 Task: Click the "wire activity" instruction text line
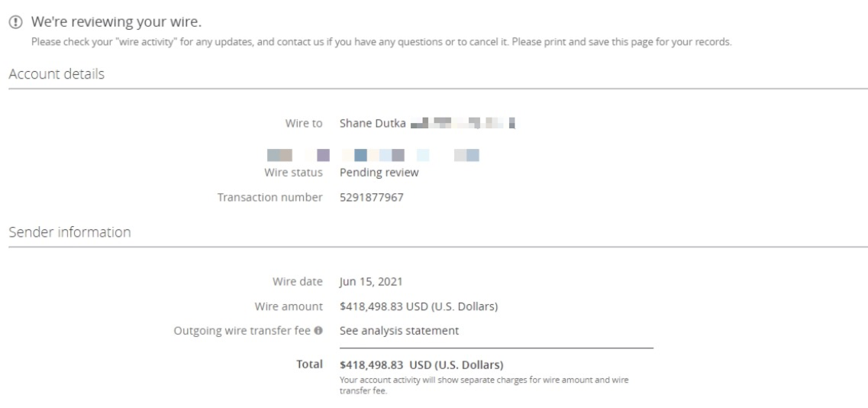[381, 42]
